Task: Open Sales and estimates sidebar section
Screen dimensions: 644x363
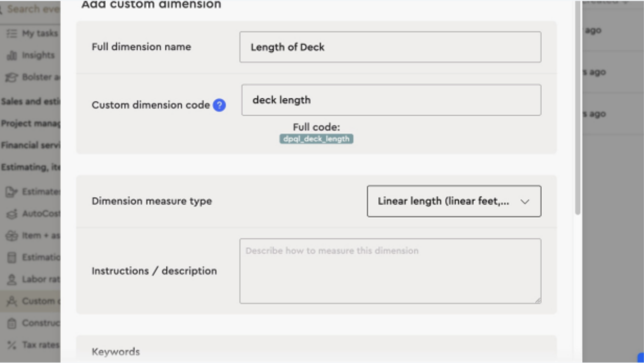Action: [x=30, y=101]
